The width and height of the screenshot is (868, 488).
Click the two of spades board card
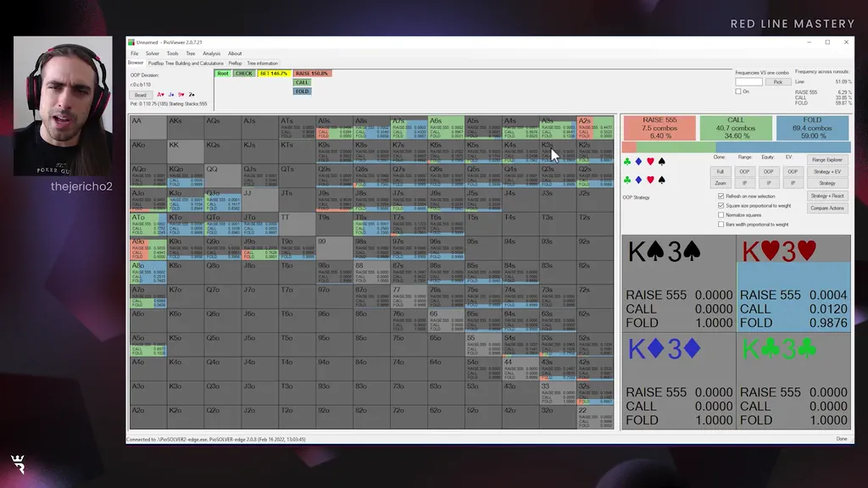point(192,95)
